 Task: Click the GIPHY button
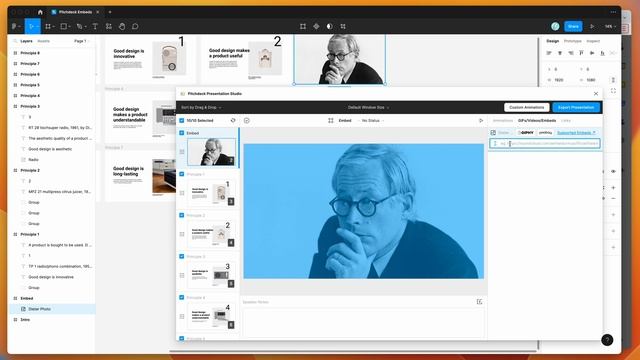pos(526,133)
